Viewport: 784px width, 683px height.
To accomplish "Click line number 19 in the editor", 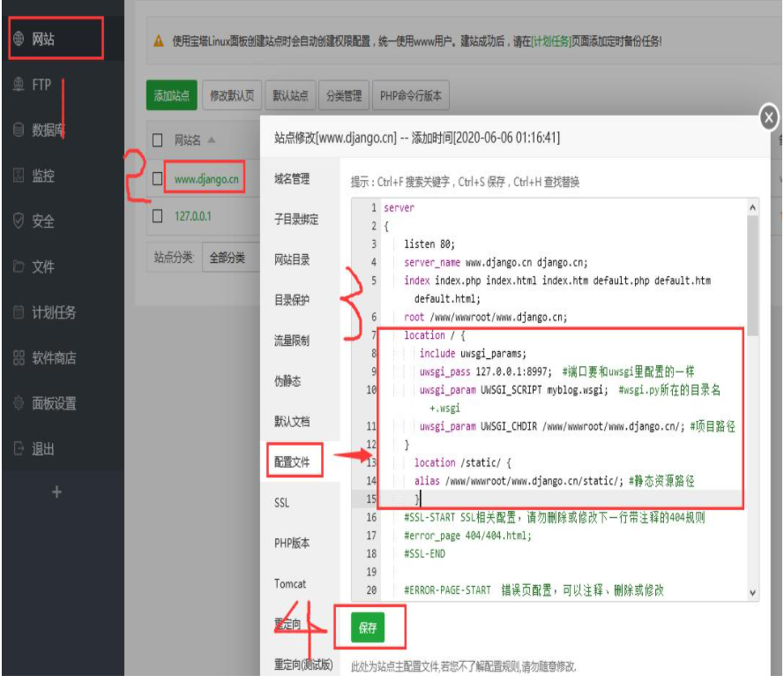I will tap(371, 572).
